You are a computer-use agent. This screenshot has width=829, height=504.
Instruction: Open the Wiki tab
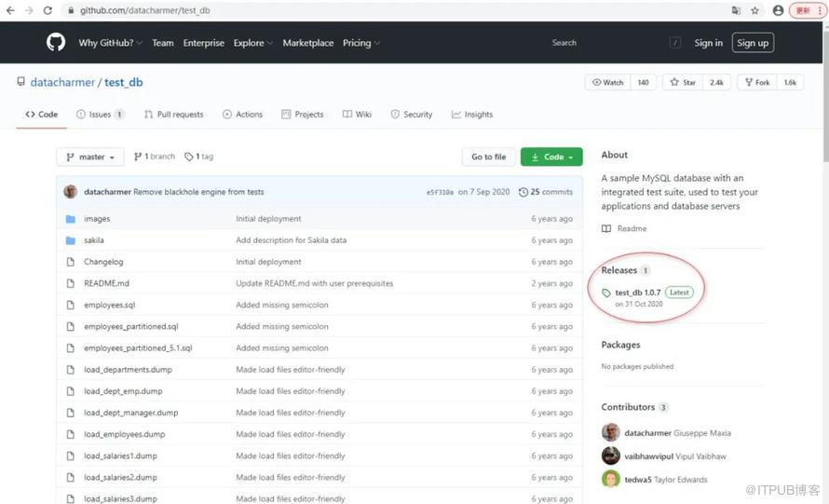[357, 115]
